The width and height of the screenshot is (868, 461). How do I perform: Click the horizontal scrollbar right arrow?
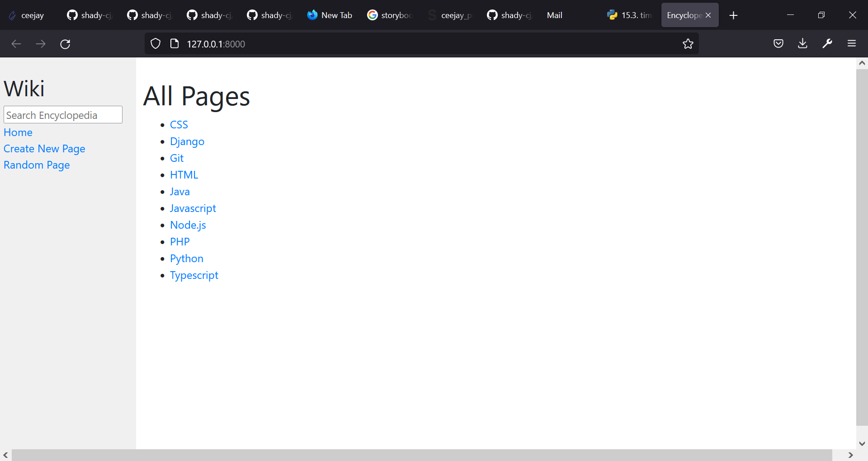coord(850,455)
